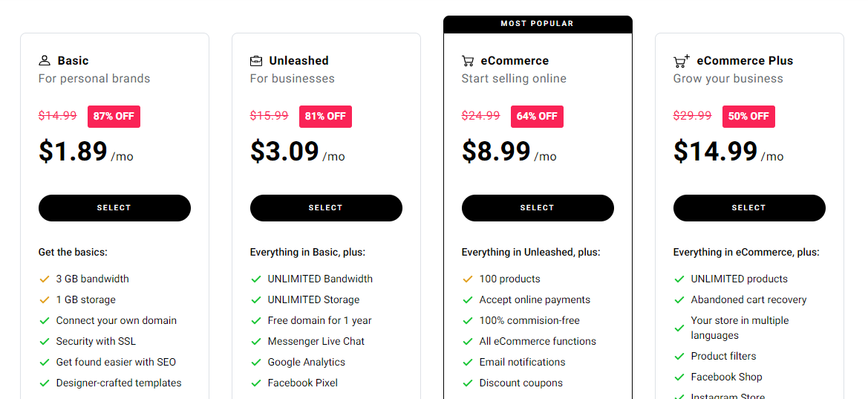Click the Basic plan person icon
The width and height of the screenshot is (868, 399).
tap(45, 61)
